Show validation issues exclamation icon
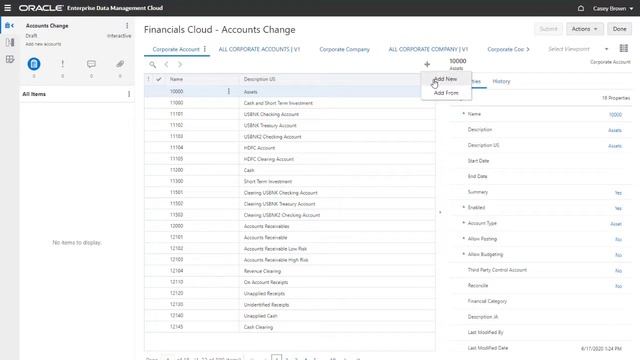 pos(62,64)
